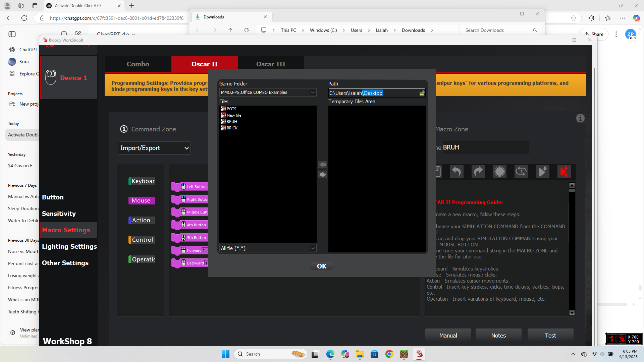Click the left arrow between file panes

tap(322, 165)
